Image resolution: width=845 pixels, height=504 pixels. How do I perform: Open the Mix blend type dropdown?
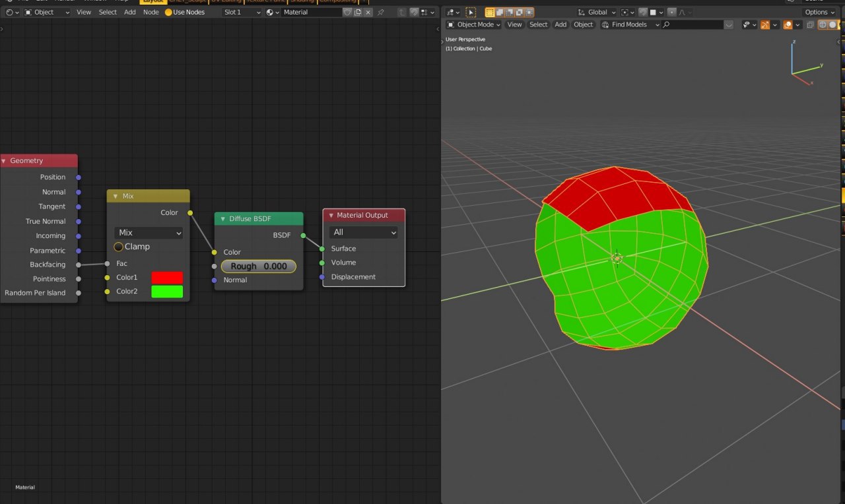(x=149, y=233)
